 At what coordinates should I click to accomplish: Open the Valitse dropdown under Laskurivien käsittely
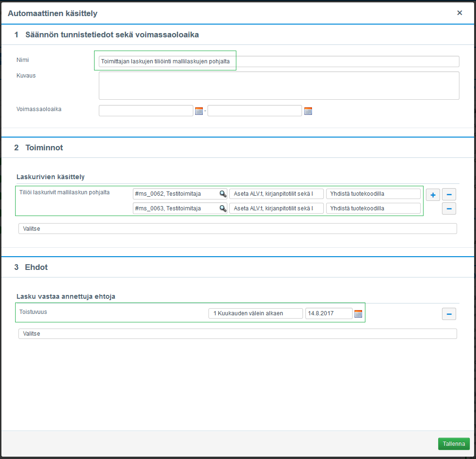pyautogui.click(x=237, y=229)
